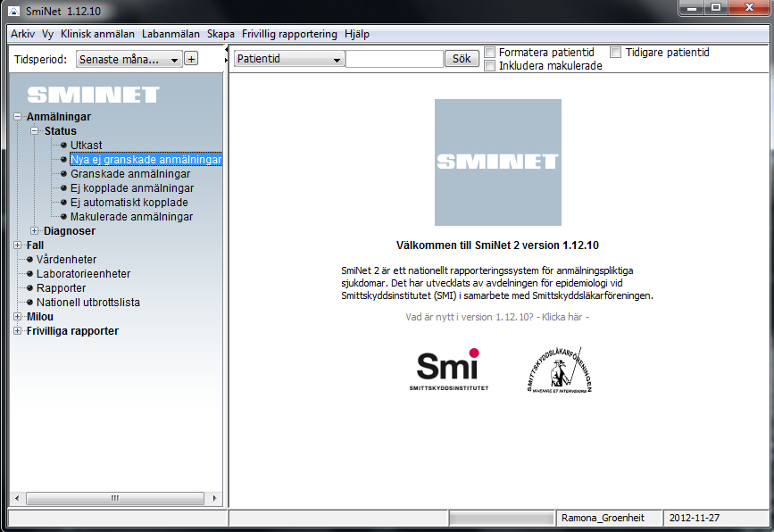Click the Sök button
This screenshot has width=774, height=532.
pyautogui.click(x=462, y=59)
